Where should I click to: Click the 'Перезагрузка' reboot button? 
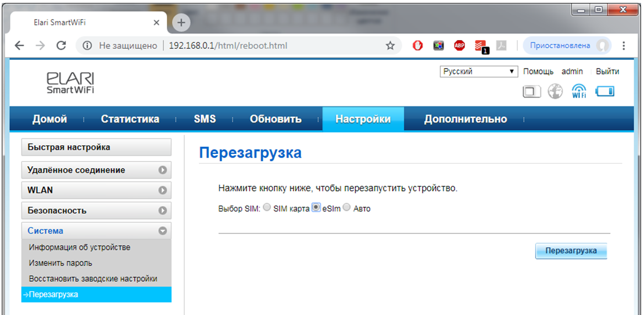571,251
